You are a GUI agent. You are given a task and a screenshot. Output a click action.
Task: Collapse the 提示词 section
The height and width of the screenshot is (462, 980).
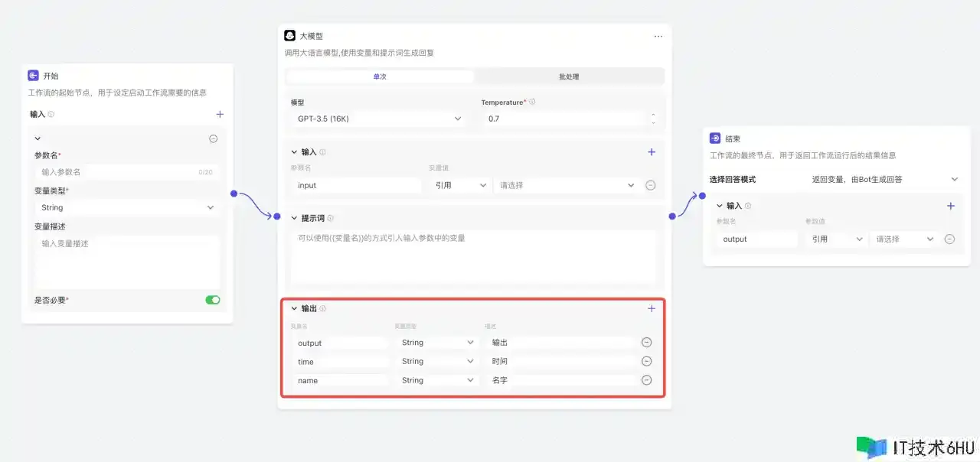[294, 218]
